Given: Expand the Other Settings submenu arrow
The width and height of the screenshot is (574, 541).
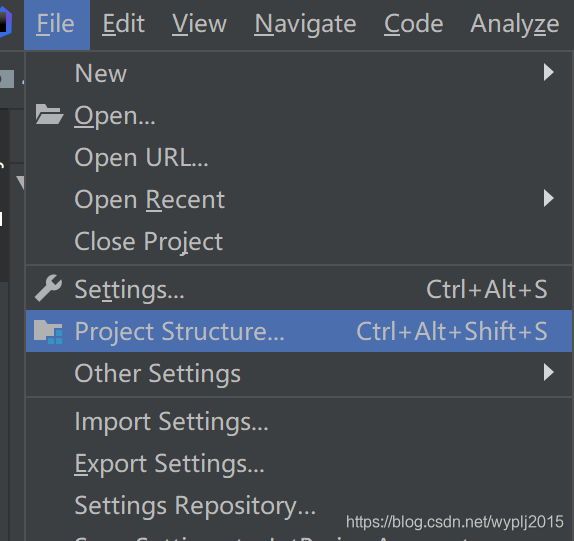Looking at the screenshot, I should pos(548,372).
